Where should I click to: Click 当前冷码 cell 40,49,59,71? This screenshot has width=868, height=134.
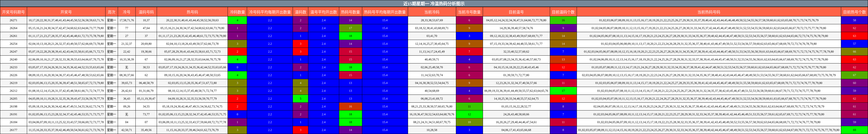(432, 59)
